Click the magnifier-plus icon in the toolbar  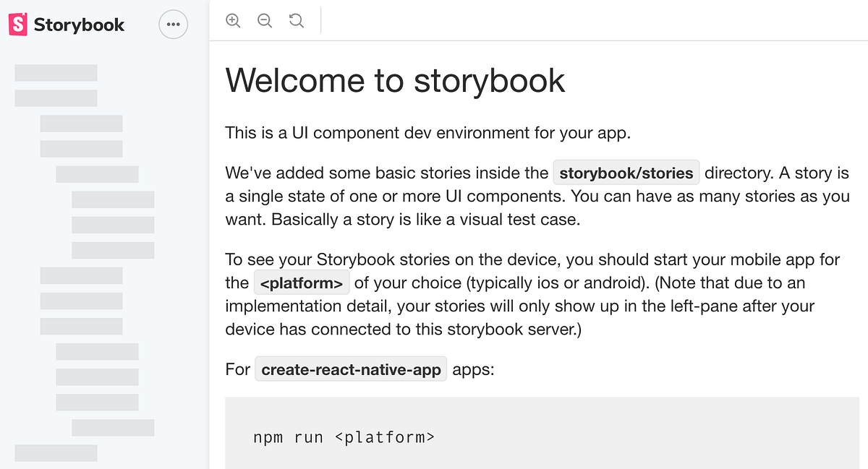tap(233, 20)
